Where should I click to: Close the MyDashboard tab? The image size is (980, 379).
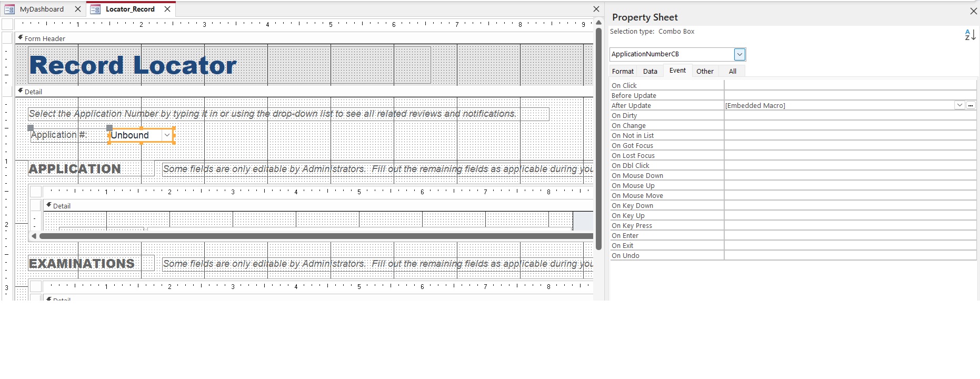point(78,9)
